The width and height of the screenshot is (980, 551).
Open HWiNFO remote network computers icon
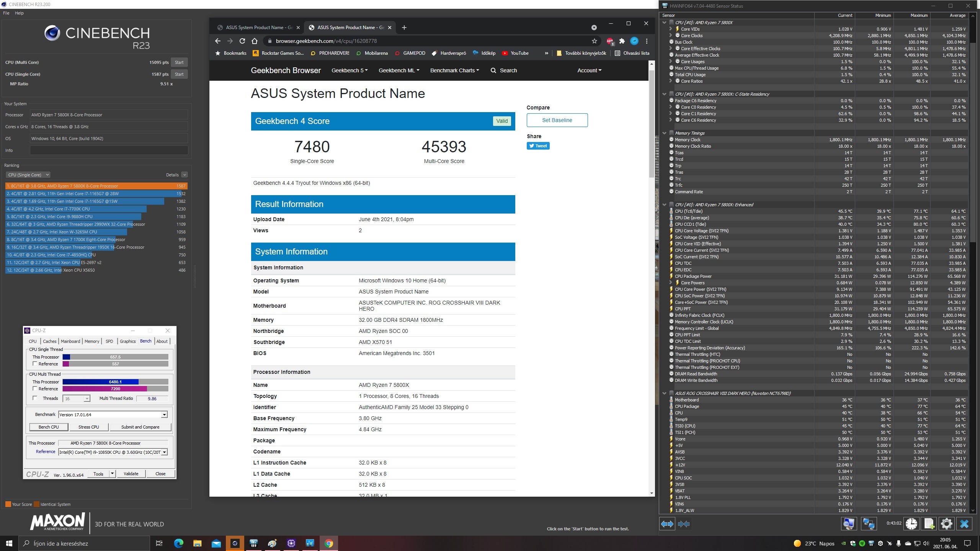(869, 523)
